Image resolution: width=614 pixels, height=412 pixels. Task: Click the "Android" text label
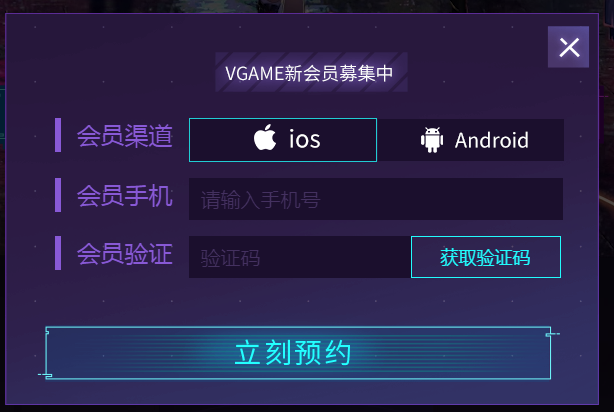[492, 140]
